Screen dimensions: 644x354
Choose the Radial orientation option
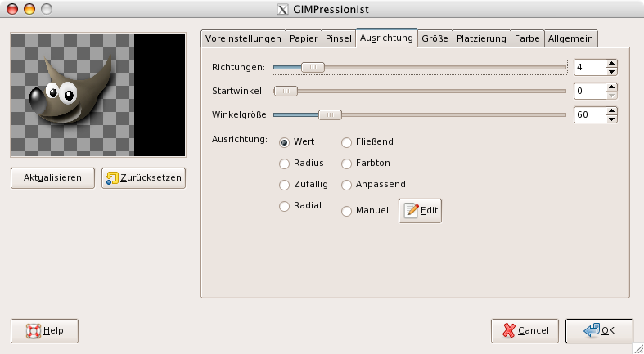284,206
